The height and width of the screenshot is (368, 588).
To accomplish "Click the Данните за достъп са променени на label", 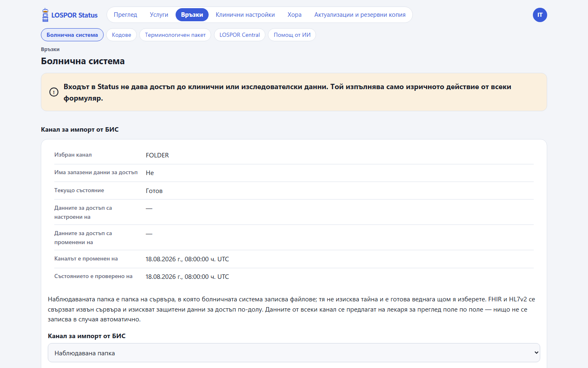I will (x=83, y=238).
